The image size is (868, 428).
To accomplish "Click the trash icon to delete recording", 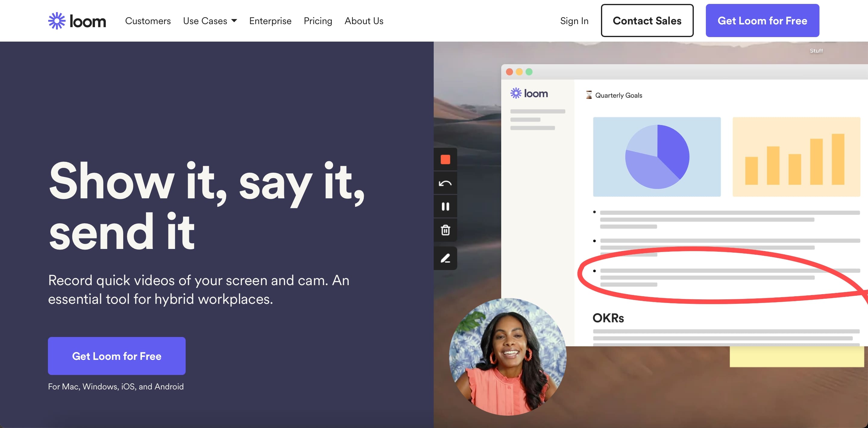I will [445, 230].
